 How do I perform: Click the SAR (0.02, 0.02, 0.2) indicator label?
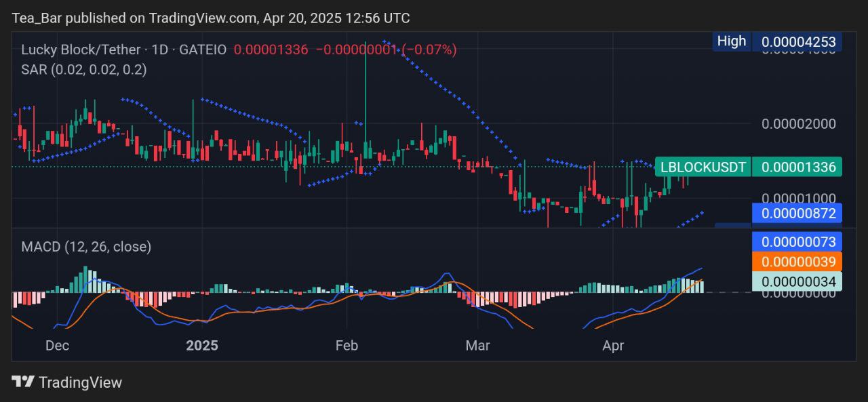point(83,69)
